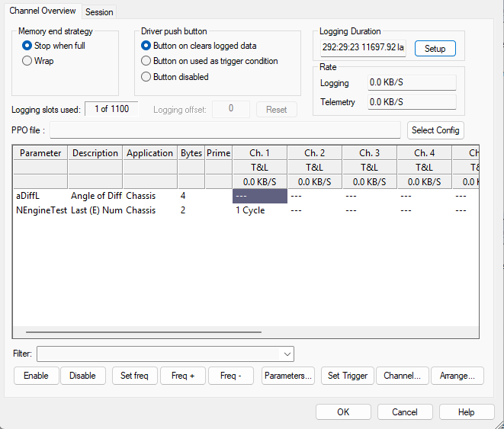The image size is (504, 429).
Task: Click the Cancel button
Action: [405, 412]
